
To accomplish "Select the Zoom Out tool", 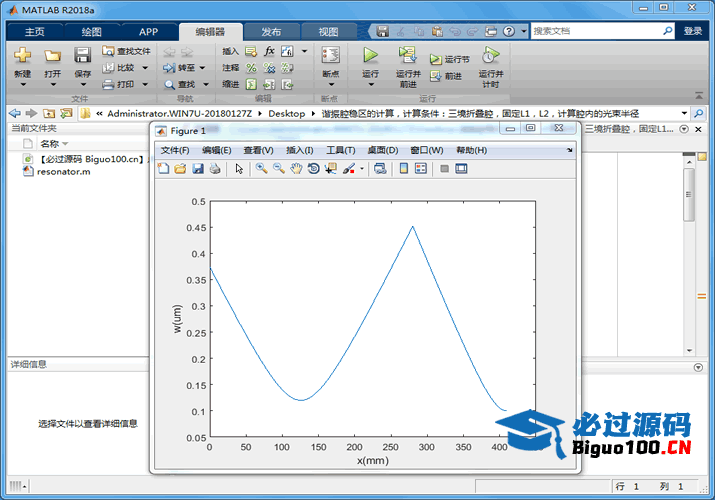I will pyautogui.click(x=279, y=169).
